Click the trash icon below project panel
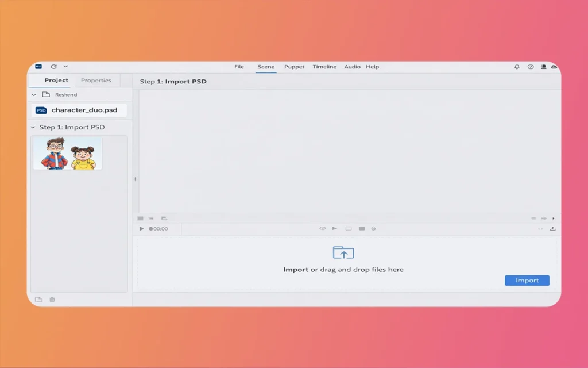 tap(52, 300)
